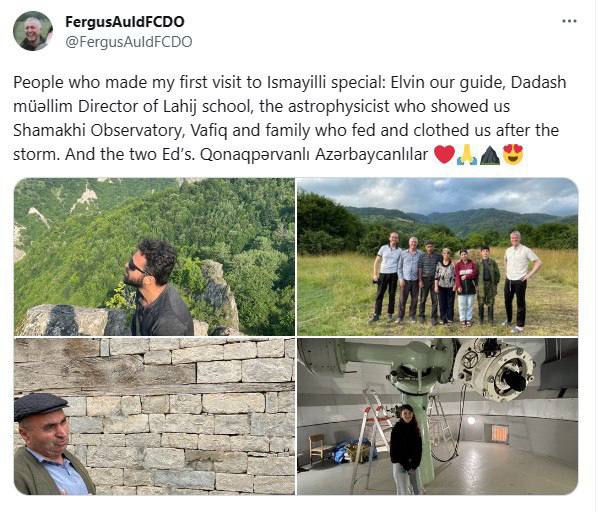Open the @FergusAuldFCDO handle link
The height and width of the screenshot is (512, 600).
pyautogui.click(x=129, y=42)
